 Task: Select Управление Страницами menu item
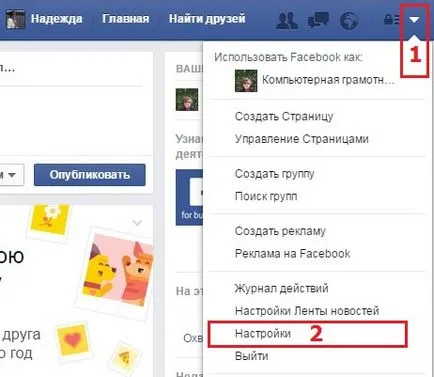(302, 139)
